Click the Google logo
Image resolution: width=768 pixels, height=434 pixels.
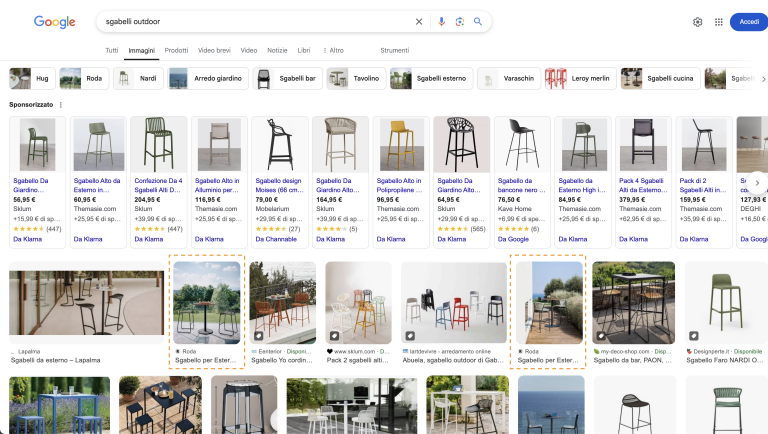click(x=55, y=22)
